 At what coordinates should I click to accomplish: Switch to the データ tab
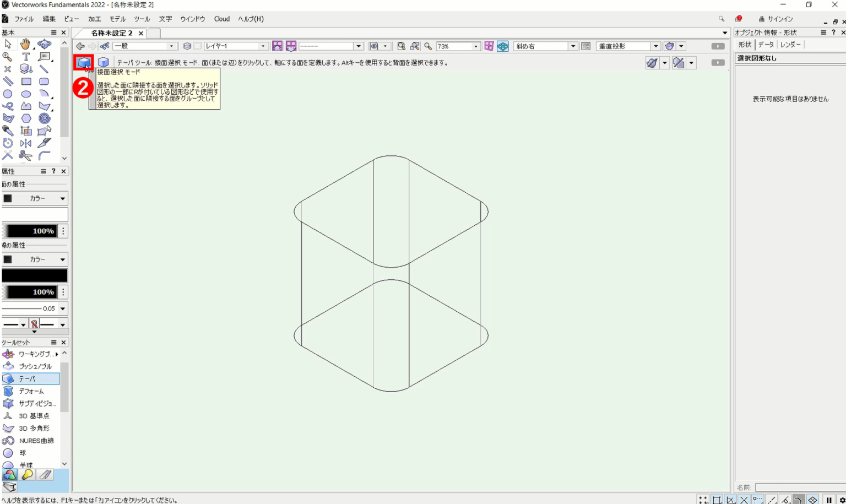tap(766, 45)
